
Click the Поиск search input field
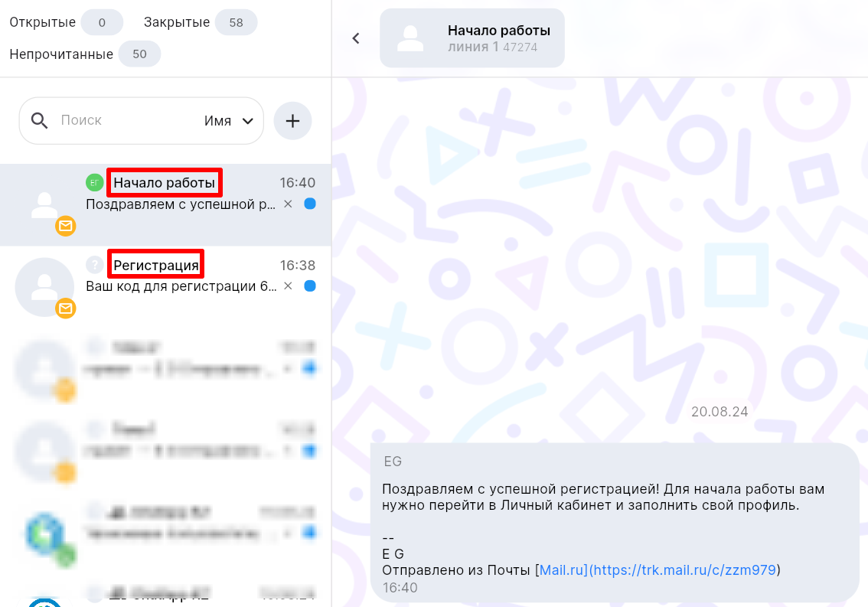click(x=122, y=121)
